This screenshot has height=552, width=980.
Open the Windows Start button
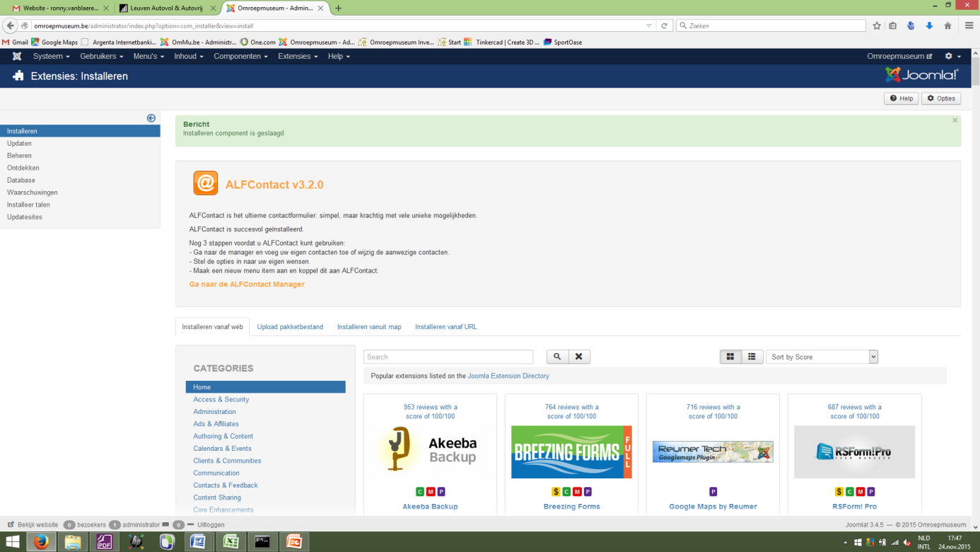point(13,542)
